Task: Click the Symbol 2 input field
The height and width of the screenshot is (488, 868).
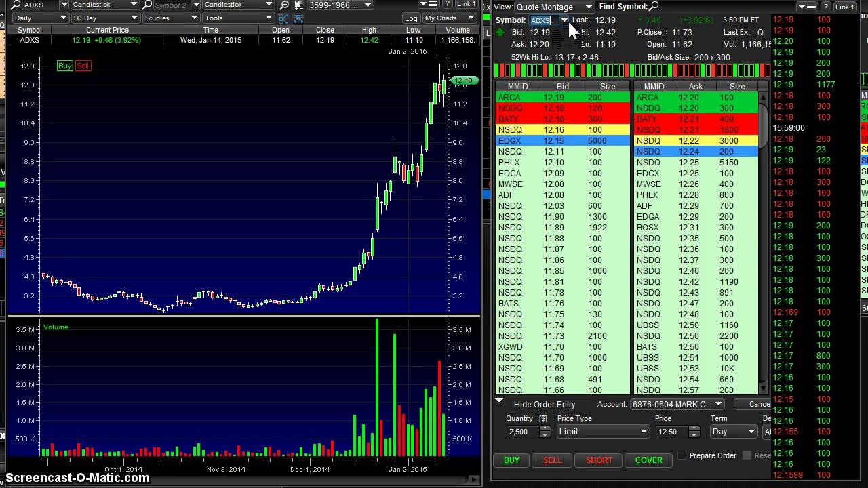Action: (172, 5)
